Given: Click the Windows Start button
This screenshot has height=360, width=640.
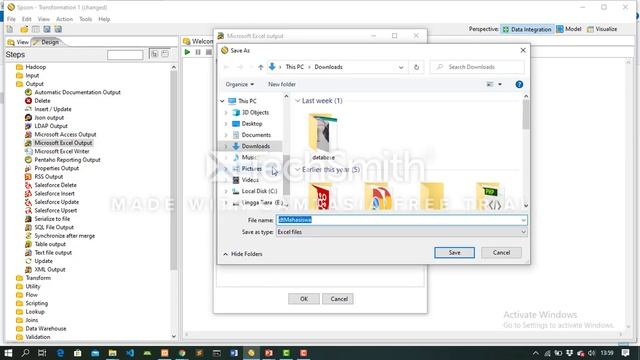Looking at the screenshot, I should pos(8,353).
